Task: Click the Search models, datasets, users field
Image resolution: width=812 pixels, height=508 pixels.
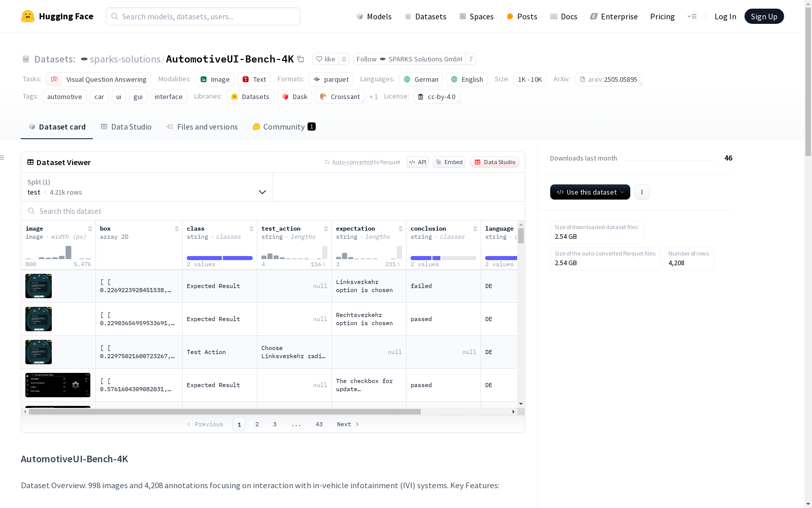Action: pos(203,16)
